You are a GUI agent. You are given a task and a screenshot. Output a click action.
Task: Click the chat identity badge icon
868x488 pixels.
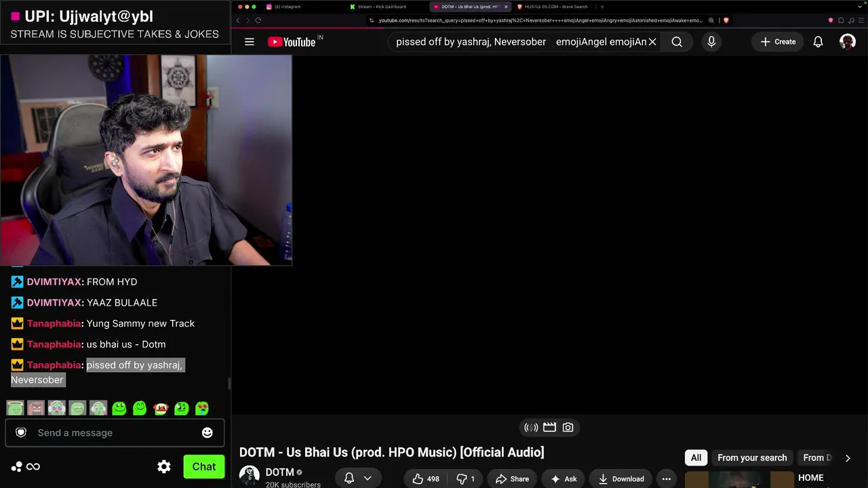21,432
